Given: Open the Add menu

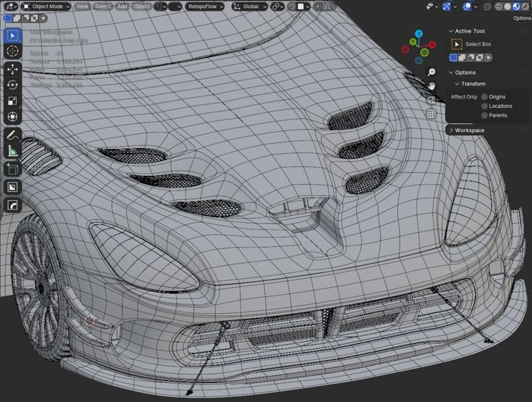Looking at the screenshot, I should [122, 6].
